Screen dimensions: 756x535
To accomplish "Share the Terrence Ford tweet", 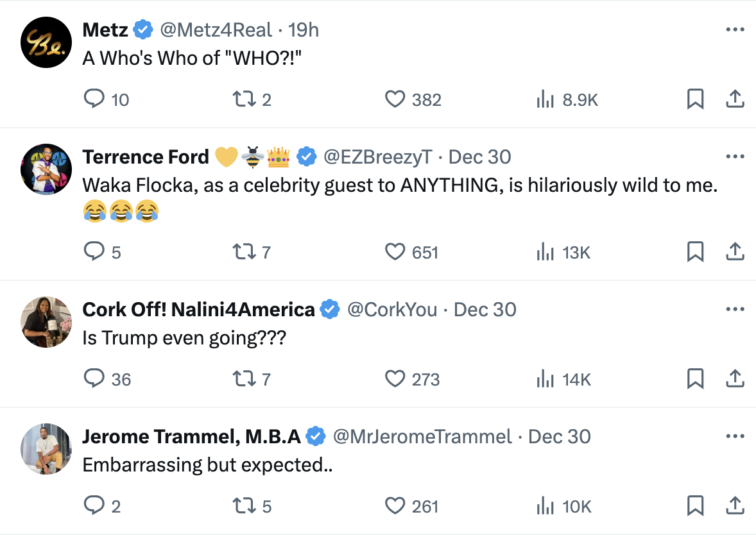I will 735,251.
